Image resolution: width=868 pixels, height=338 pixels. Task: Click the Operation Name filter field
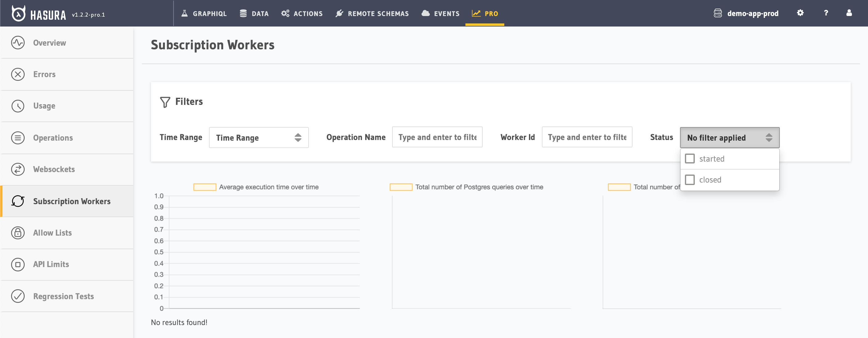(x=437, y=137)
